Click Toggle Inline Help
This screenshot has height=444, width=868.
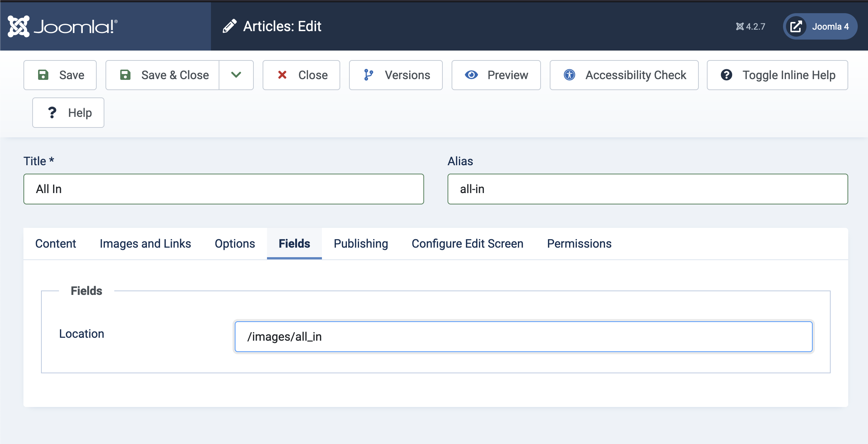(x=778, y=75)
